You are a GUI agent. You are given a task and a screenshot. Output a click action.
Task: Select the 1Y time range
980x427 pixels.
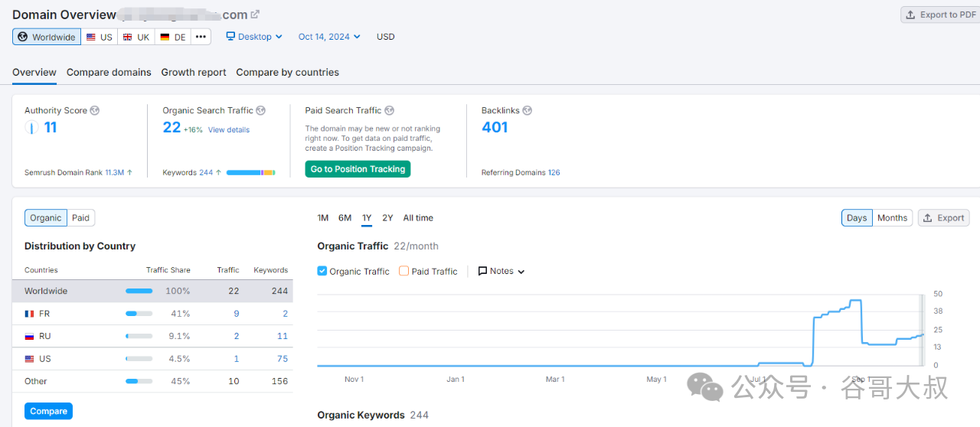pos(367,218)
